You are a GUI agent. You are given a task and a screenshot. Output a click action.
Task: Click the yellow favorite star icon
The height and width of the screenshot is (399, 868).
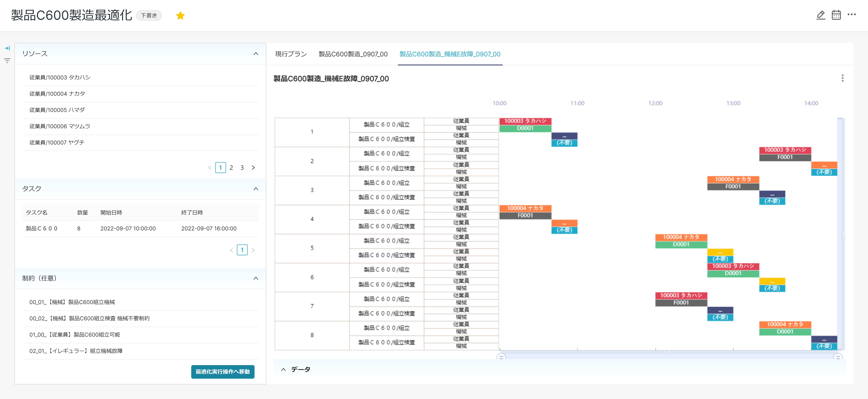pyautogui.click(x=180, y=15)
